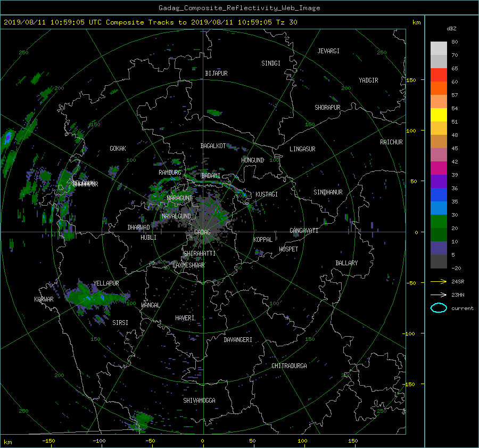Select the yellow 51-54 dBZ color swatch
This screenshot has height=448, width=479.
coord(439,115)
